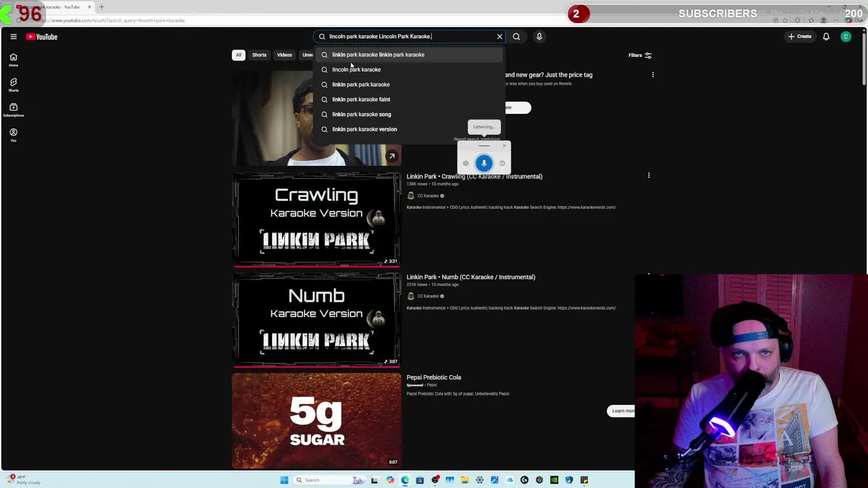Open Home in the sidebar

tap(13, 60)
